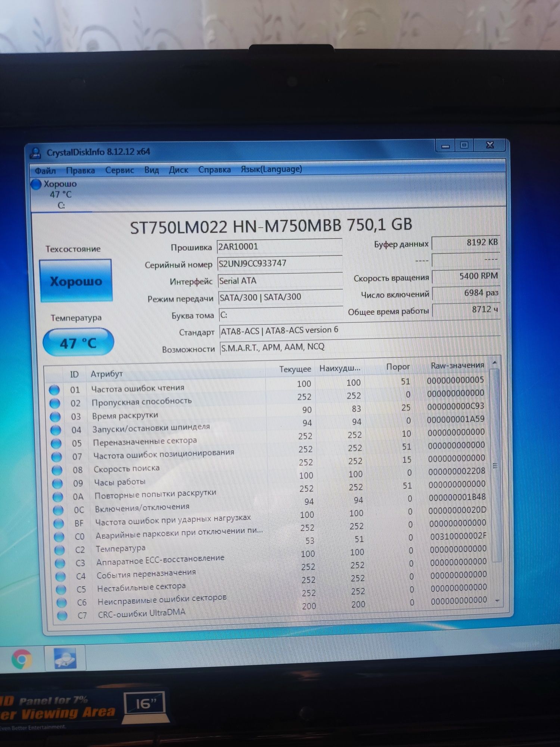The width and height of the screenshot is (560, 747).
Task: Click the blue health circle beside Хорошо at top
Action: pyautogui.click(x=36, y=184)
